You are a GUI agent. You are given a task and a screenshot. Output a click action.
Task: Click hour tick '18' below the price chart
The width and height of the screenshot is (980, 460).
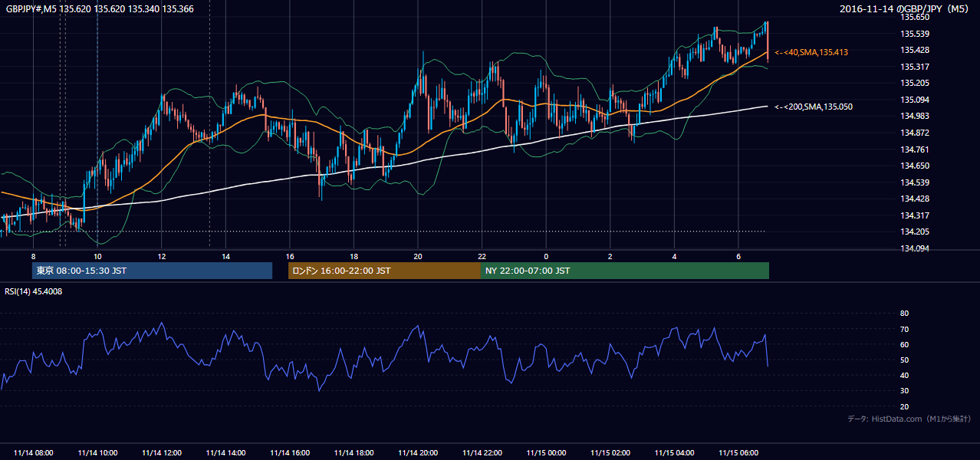[x=354, y=255]
